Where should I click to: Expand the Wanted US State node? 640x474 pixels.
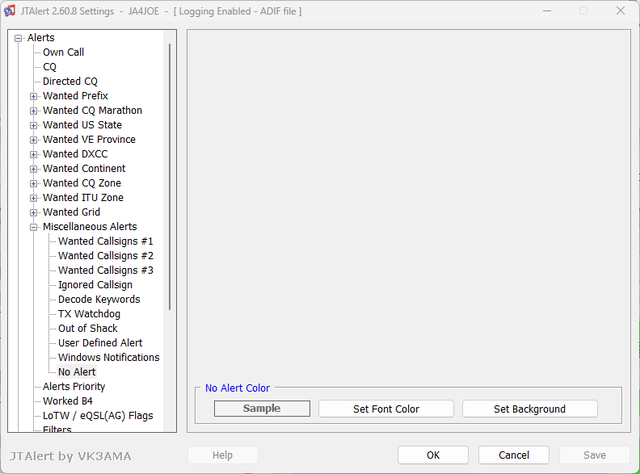(x=33, y=125)
